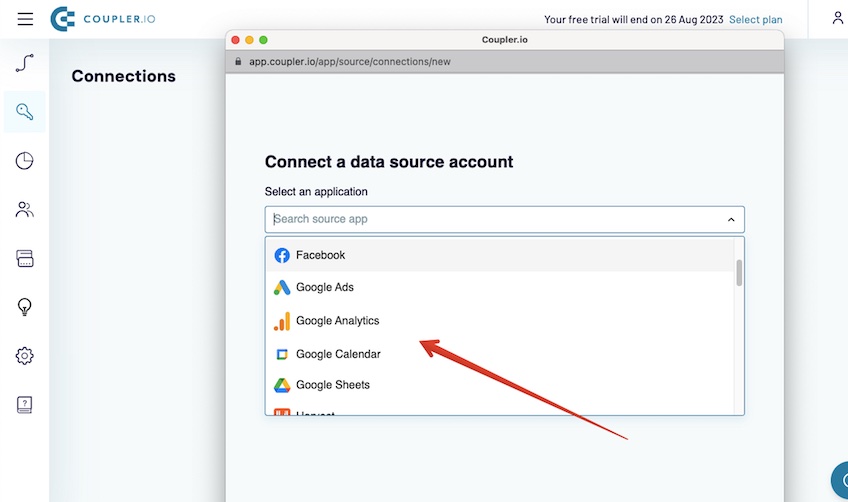The image size is (848, 502).
Task: Open the settings gear icon
Action: [24, 355]
